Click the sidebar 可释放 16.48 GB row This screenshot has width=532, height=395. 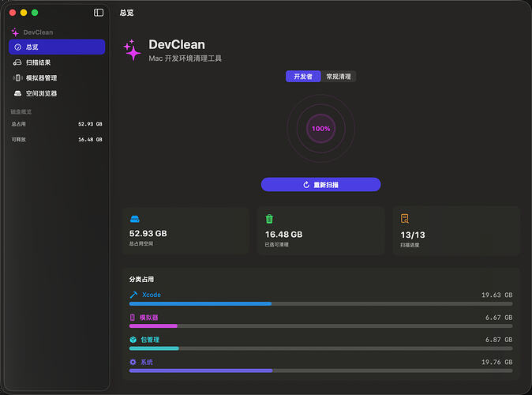click(x=57, y=139)
